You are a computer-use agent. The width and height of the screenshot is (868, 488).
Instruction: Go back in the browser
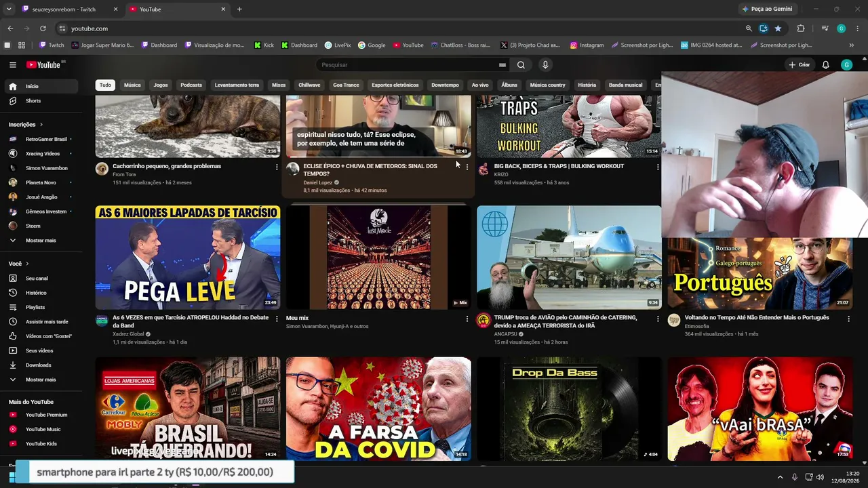tap(10, 28)
